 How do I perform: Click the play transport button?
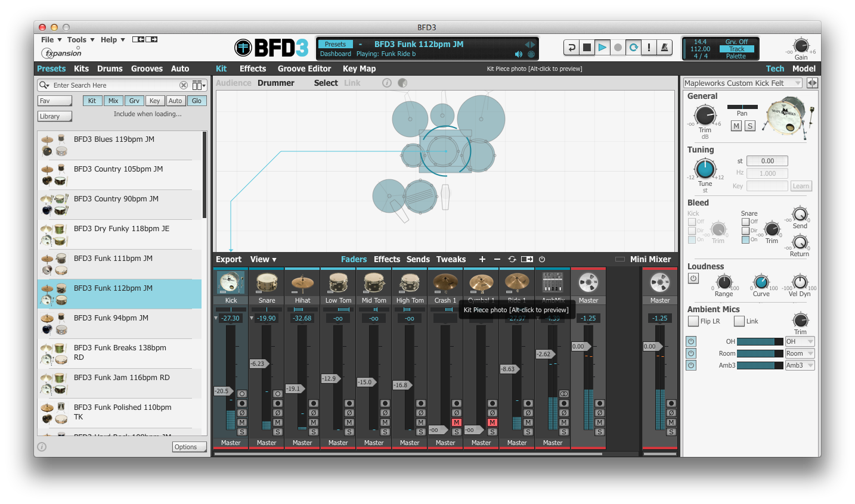[602, 48]
